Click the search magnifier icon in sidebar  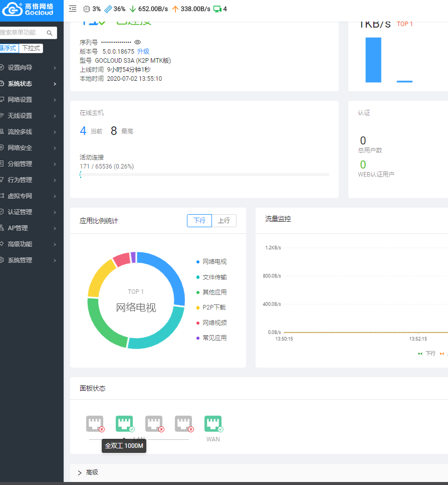pos(50,33)
